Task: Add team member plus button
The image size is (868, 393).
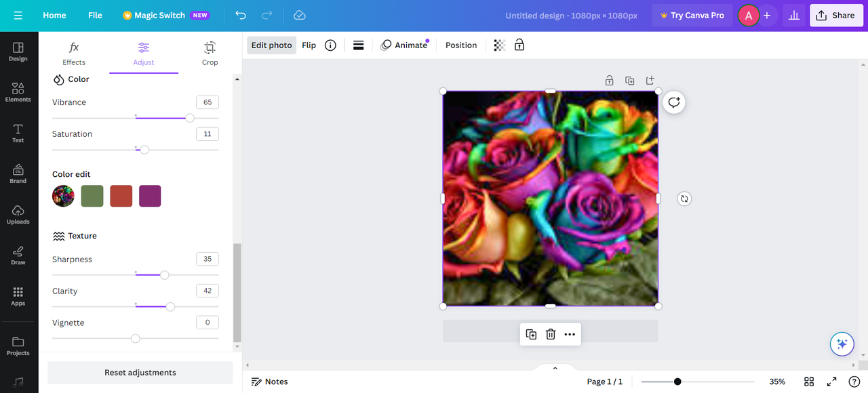Action: pyautogui.click(x=767, y=15)
